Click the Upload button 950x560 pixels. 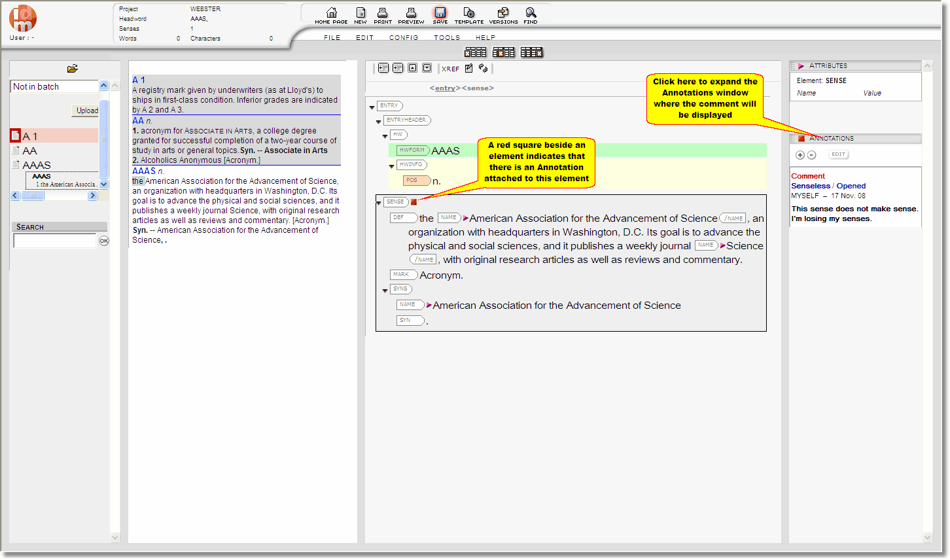pyautogui.click(x=86, y=111)
